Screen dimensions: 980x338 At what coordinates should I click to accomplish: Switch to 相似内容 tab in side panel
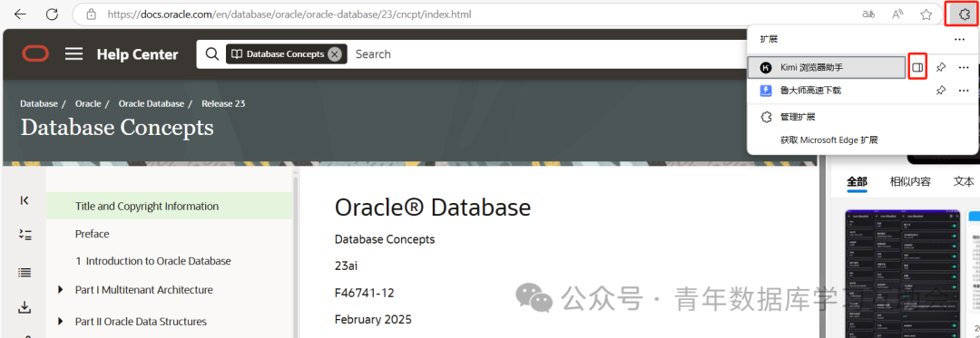(x=910, y=182)
